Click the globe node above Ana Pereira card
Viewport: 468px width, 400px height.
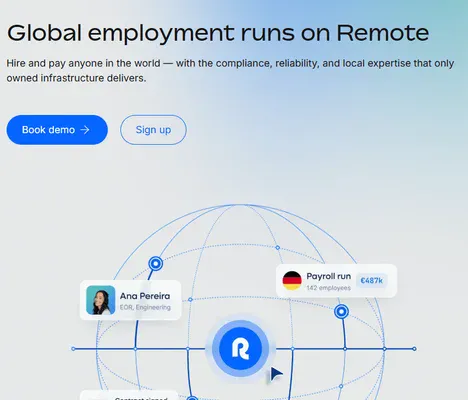click(x=156, y=264)
